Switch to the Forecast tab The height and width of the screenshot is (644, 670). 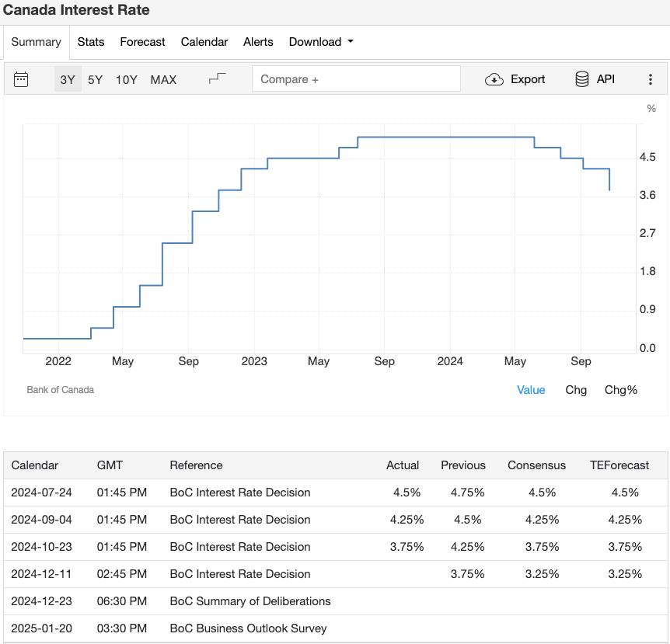pyautogui.click(x=142, y=42)
